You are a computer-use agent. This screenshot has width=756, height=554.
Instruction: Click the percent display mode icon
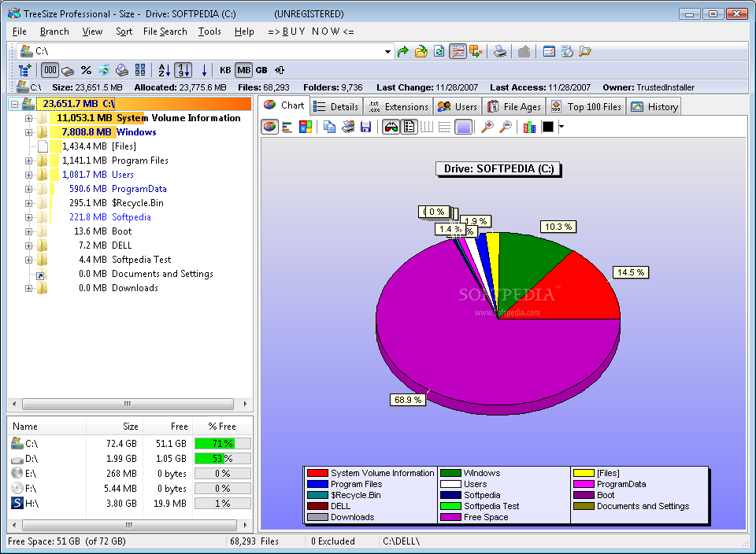(86, 70)
